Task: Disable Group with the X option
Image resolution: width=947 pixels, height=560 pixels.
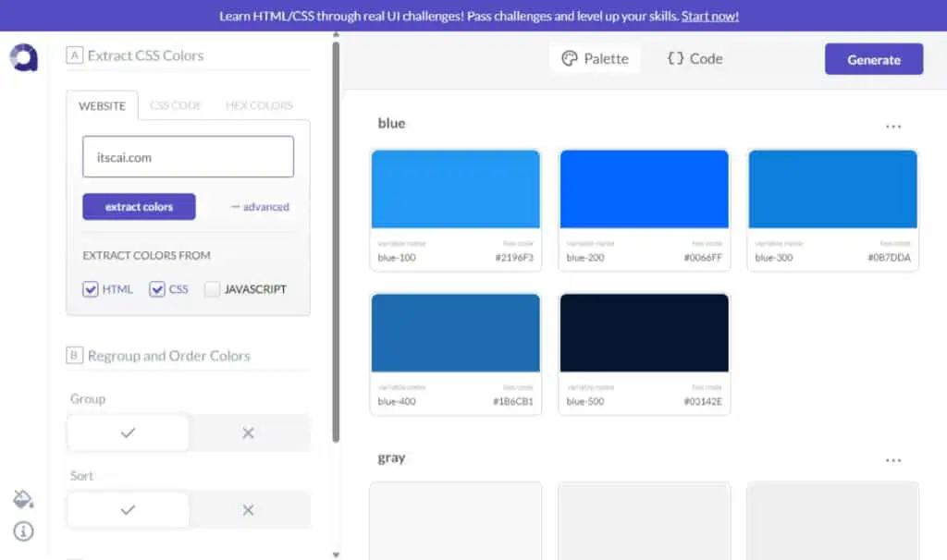Action: point(248,432)
